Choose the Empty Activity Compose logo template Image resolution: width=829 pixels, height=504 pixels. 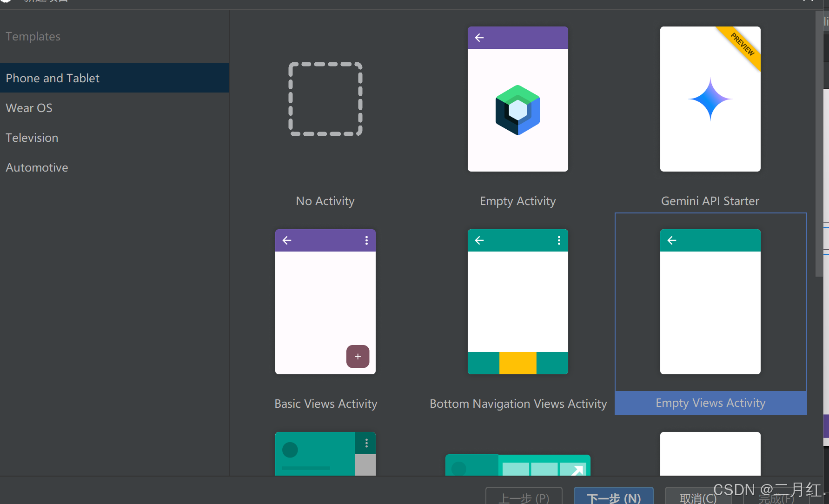(x=517, y=99)
